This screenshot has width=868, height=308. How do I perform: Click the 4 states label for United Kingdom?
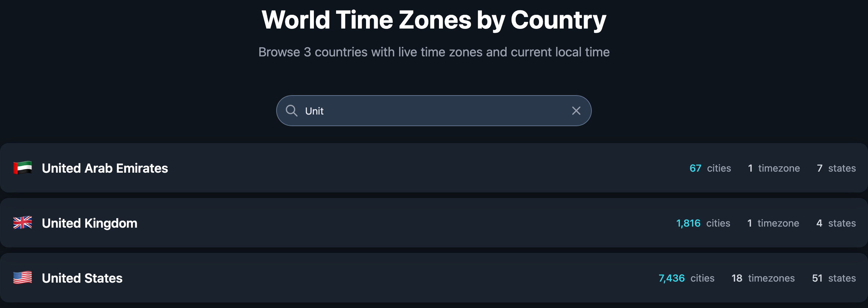coord(836,223)
